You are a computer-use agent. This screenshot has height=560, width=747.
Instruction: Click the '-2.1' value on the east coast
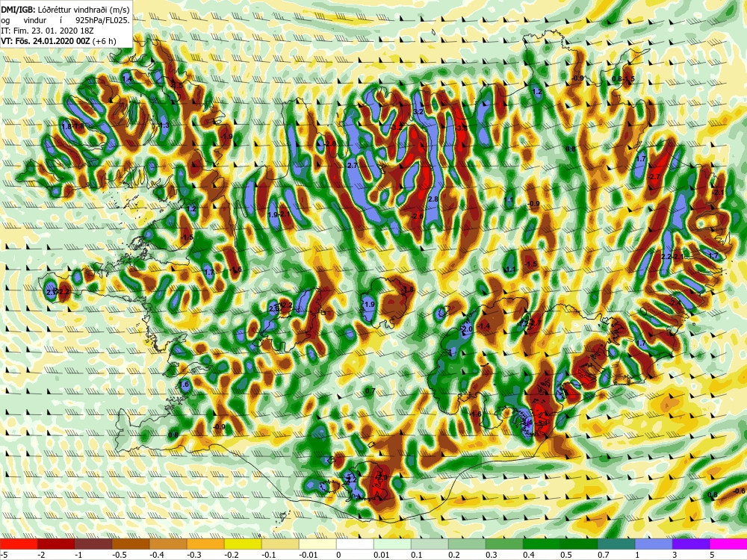[717, 193]
